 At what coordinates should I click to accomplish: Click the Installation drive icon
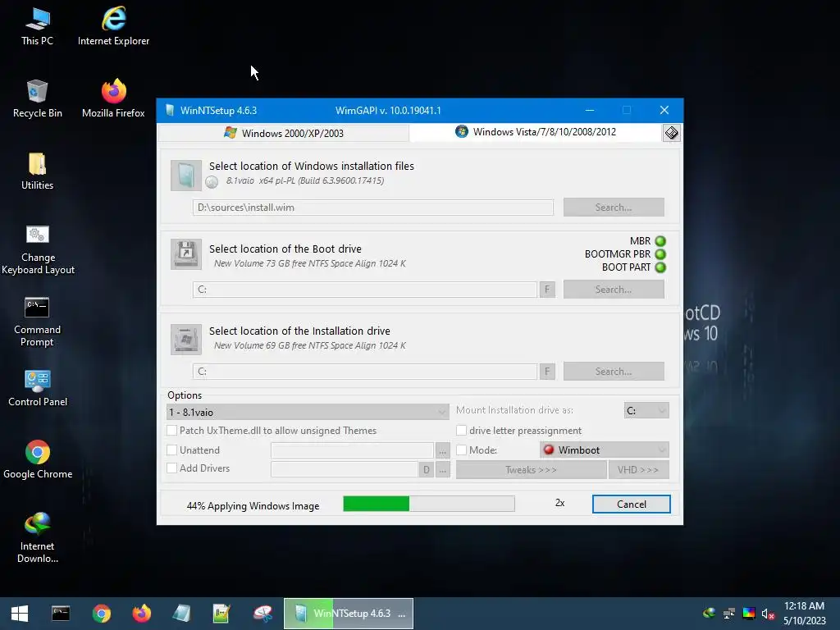[186, 339]
